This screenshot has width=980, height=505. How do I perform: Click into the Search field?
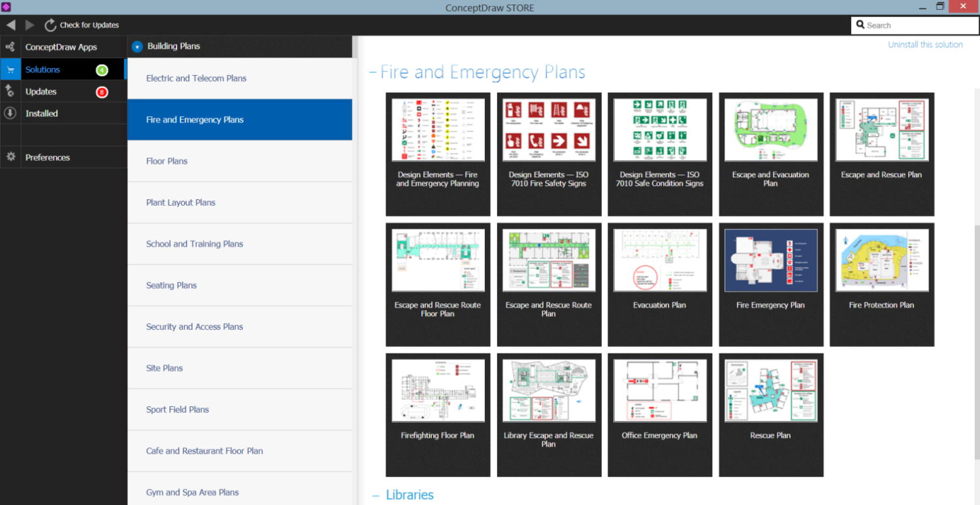tap(915, 25)
